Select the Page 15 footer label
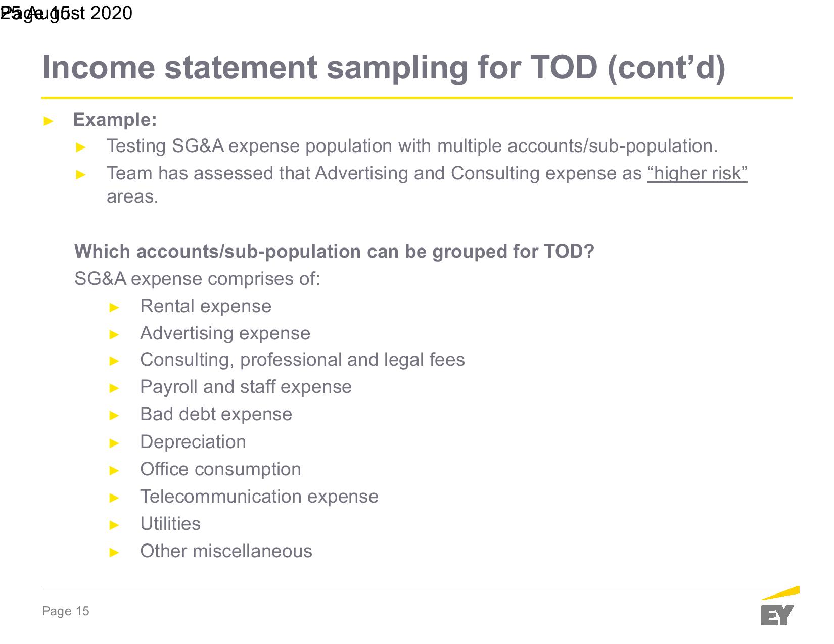 [x=66, y=611]
